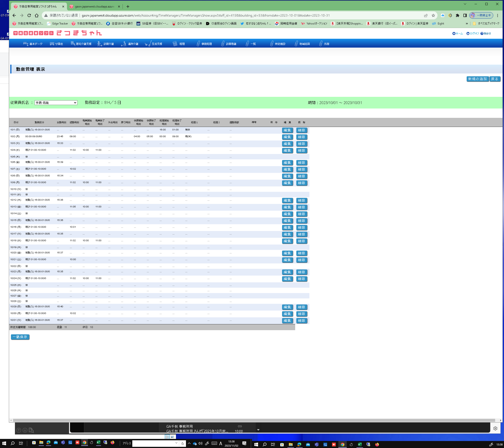Click 削除 for the 10/31 row
Image resolution: width=504 pixels, height=448 pixels.
pos(301,321)
